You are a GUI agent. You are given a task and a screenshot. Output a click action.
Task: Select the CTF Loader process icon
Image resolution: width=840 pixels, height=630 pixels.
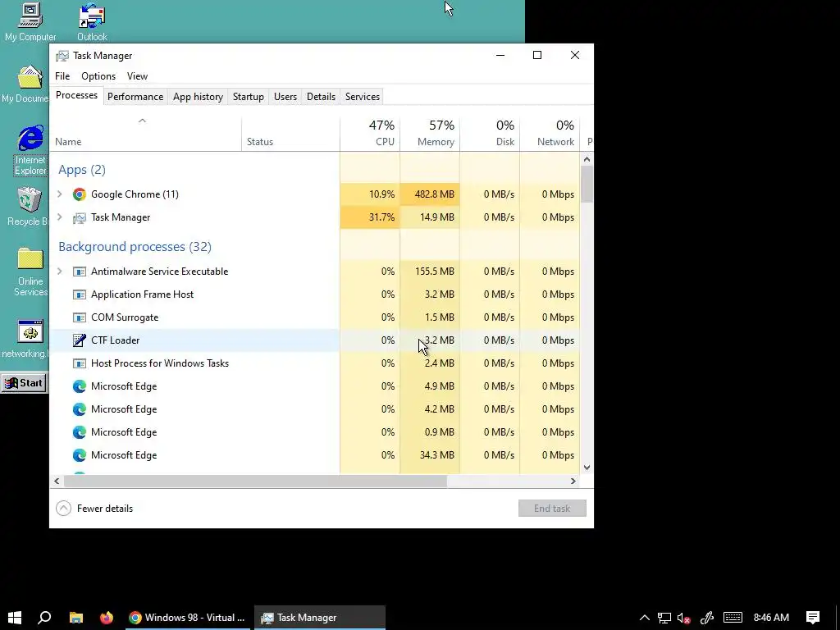pos(80,340)
